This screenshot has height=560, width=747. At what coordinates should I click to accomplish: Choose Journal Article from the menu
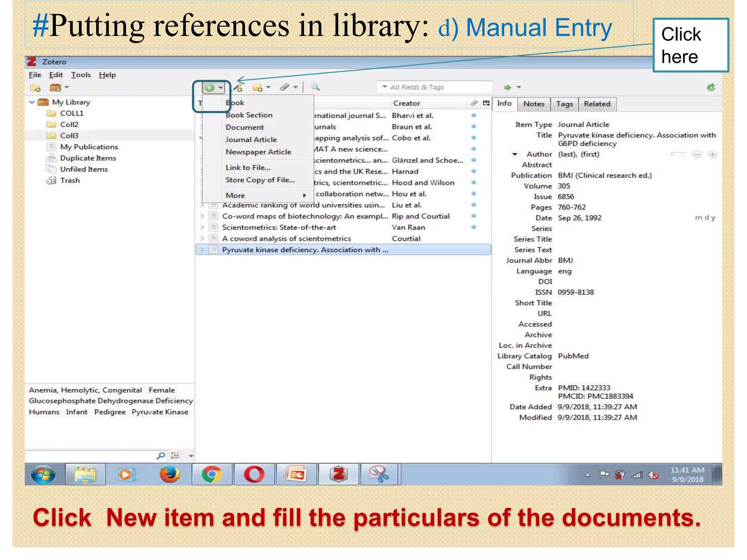click(x=258, y=140)
